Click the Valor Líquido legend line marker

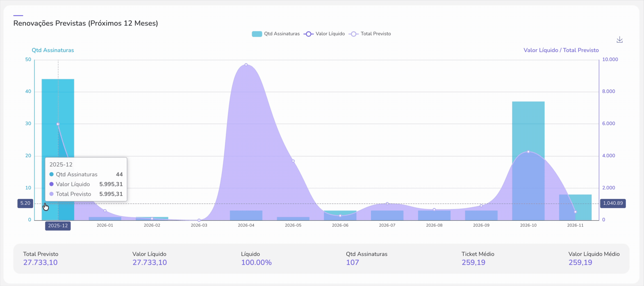[308, 34]
